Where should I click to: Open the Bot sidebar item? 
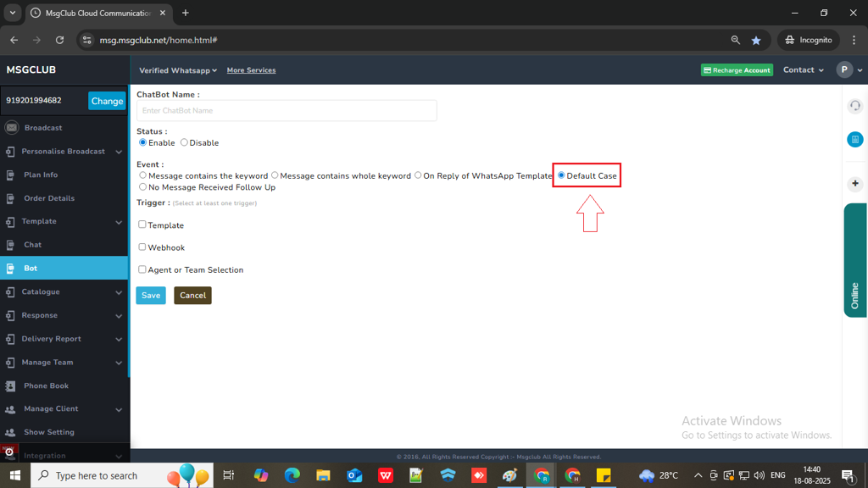(64, 269)
